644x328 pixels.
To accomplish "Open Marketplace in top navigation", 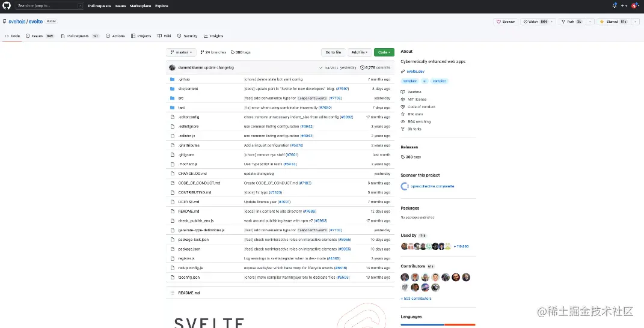I will click(x=140, y=6).
